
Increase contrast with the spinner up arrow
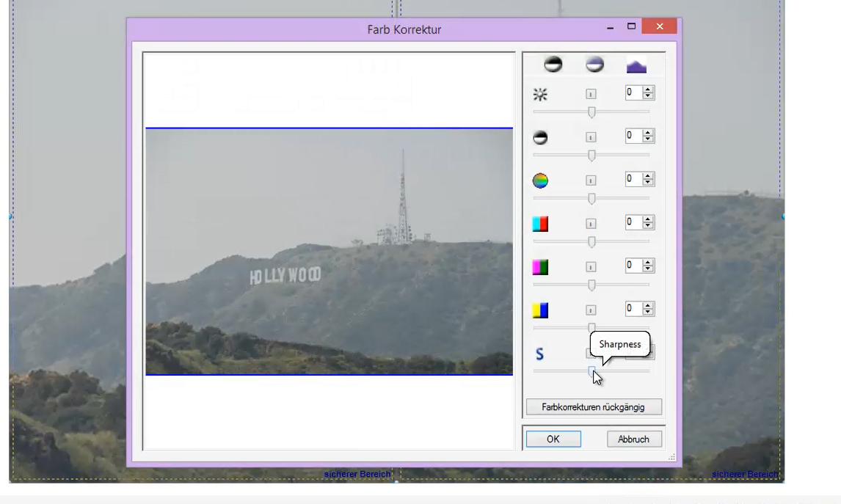pyautogui.click(x=648, y=133)
